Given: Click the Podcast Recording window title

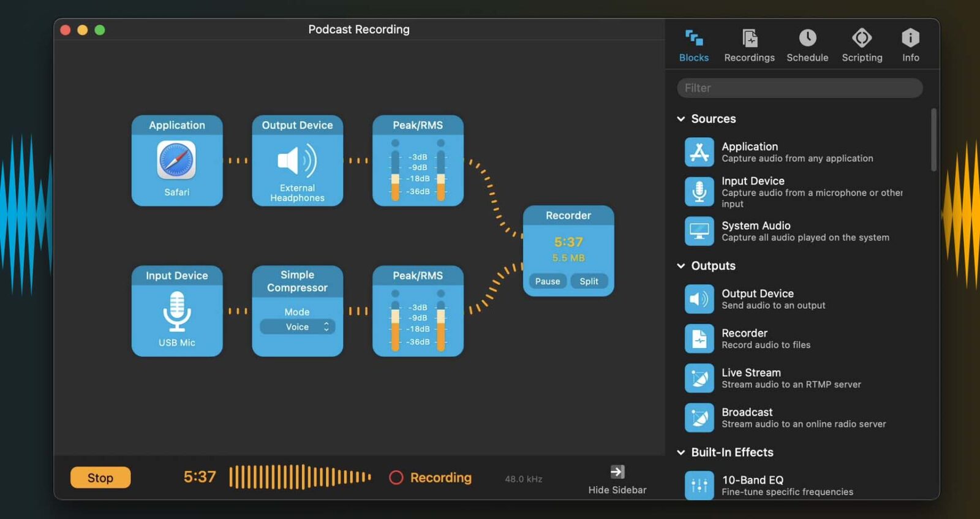Looking at the screenshot, I should click(359, 29).
